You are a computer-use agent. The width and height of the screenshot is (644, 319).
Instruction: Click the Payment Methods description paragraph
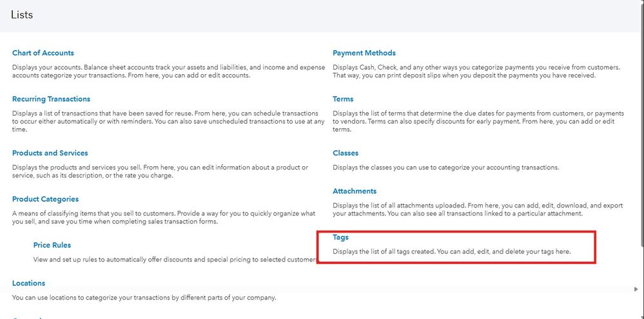tap(476, 71)
